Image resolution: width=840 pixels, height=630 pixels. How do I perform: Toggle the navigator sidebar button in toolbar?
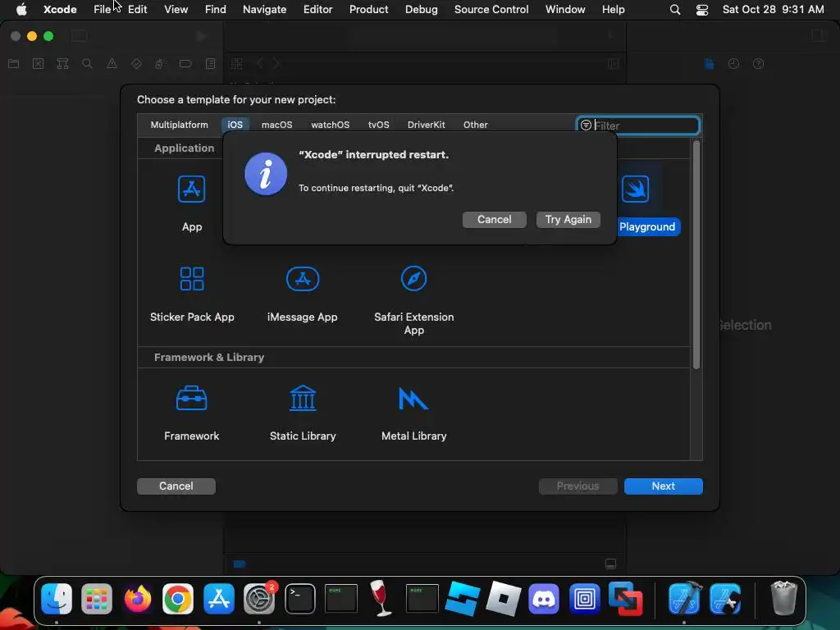pyautogui.click(x=80, y=36)
